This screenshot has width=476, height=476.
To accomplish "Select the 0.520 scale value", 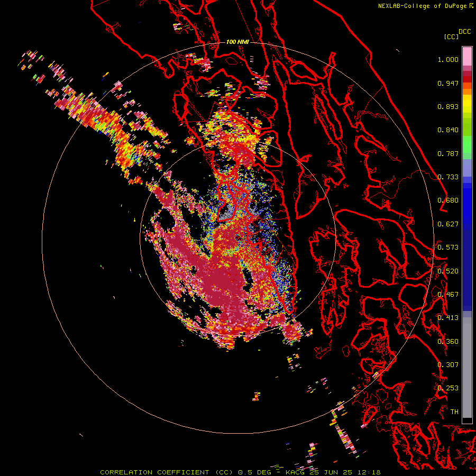I will [448, 271].
